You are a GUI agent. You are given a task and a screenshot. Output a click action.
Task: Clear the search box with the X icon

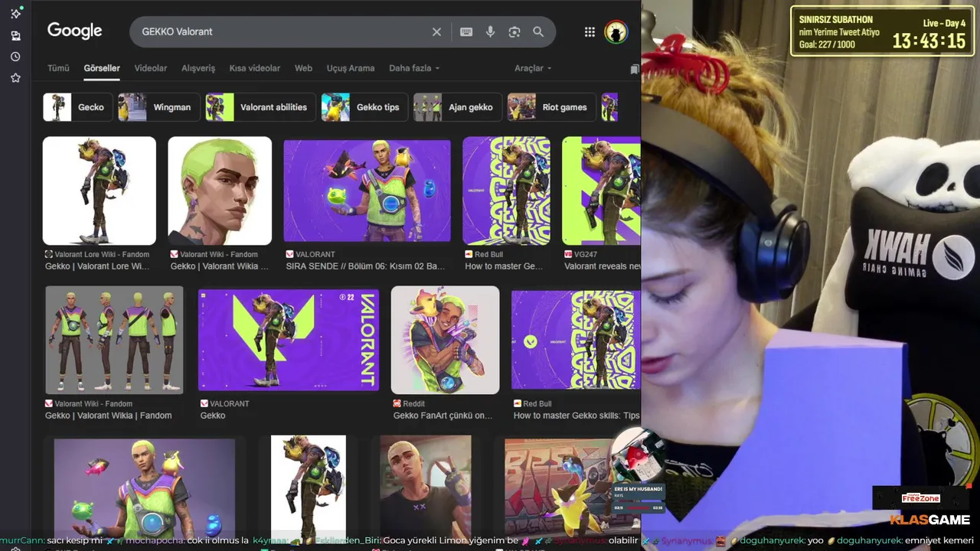[x=436, y=31]
